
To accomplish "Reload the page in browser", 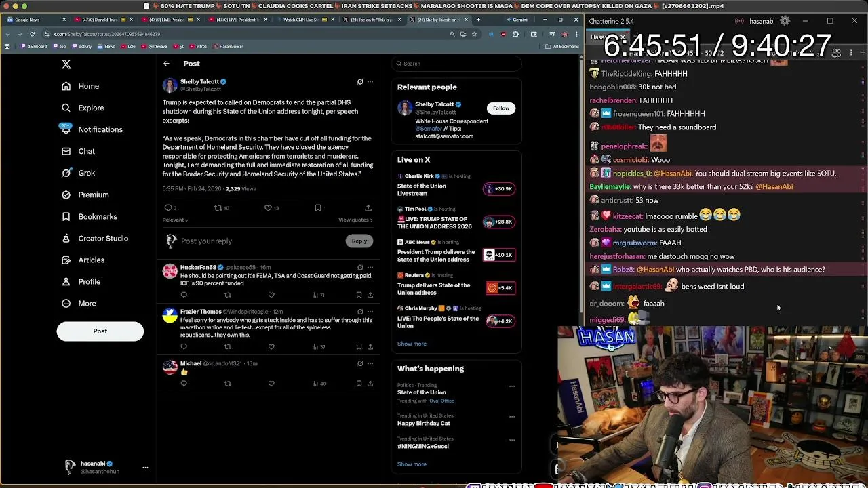I will tap(32, 34).
